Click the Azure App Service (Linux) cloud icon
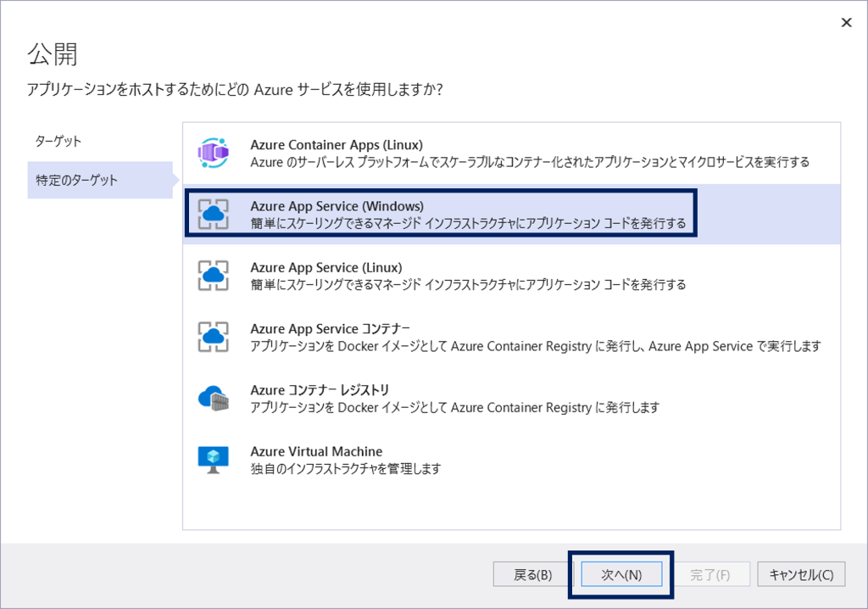This screenshot has height=609, width=868. [x=213, y=276]
